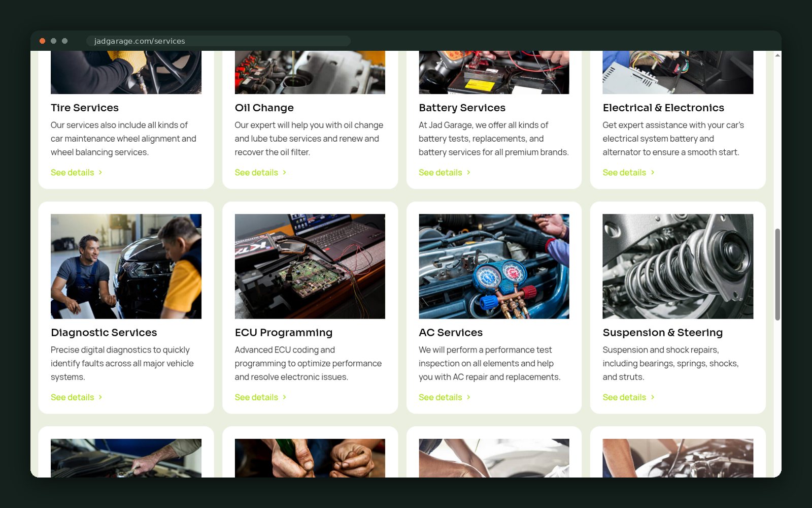Click the Diagnostic Services heading
The height and width of the screenshot is (508, 812).
pyautogui.click(x=104, y=332)
